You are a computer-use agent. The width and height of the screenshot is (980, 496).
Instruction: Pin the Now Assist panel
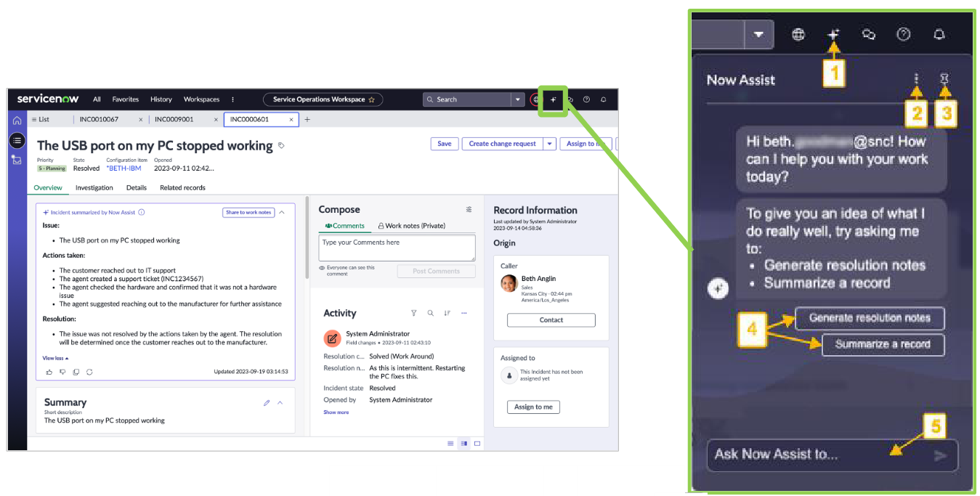point(944,79)
